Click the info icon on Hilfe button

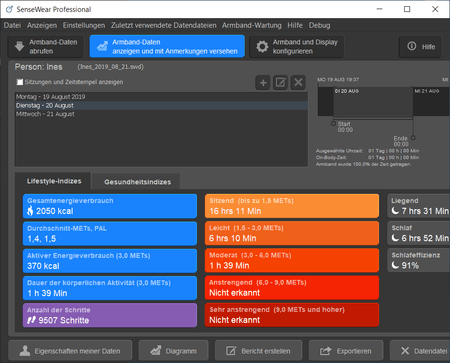[x=412, y=46]
